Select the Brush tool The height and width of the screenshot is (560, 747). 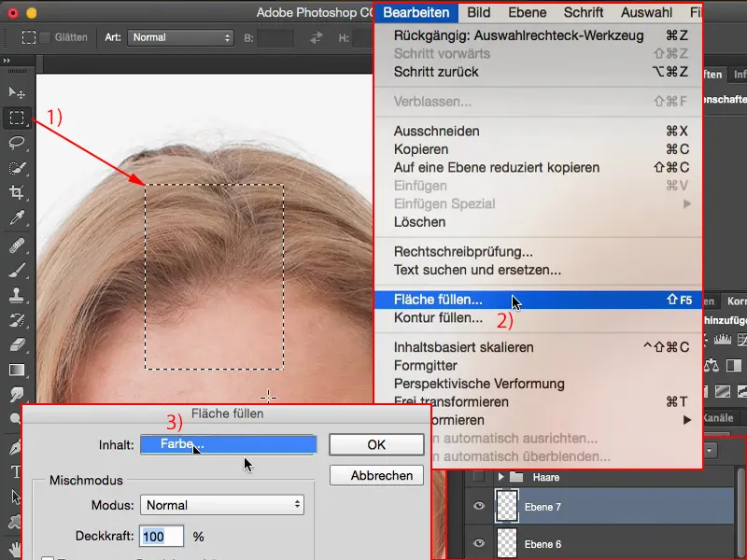click(x=17, y=271)
